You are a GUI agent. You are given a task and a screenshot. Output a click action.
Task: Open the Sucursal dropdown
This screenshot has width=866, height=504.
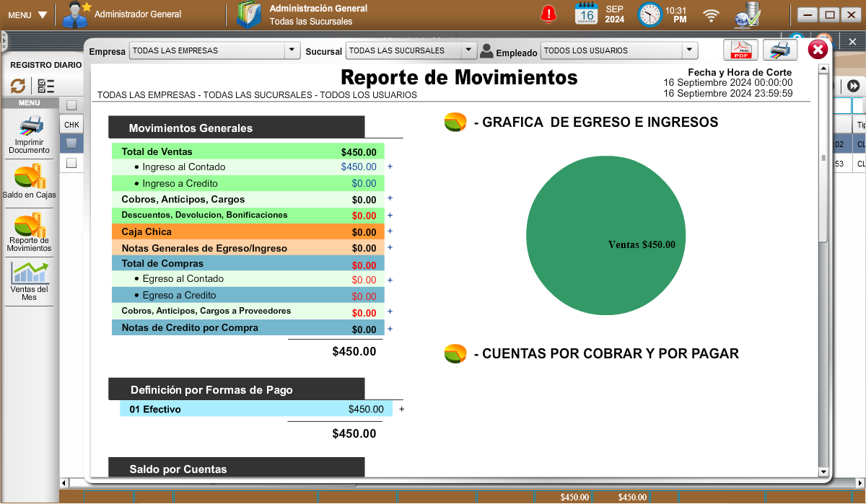(469, 50)
